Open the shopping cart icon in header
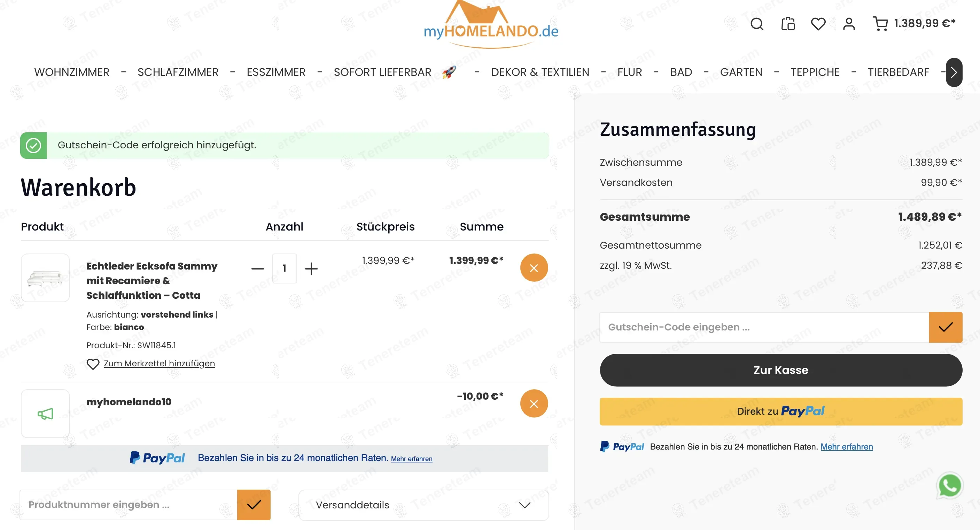 [x=880, y=24]
